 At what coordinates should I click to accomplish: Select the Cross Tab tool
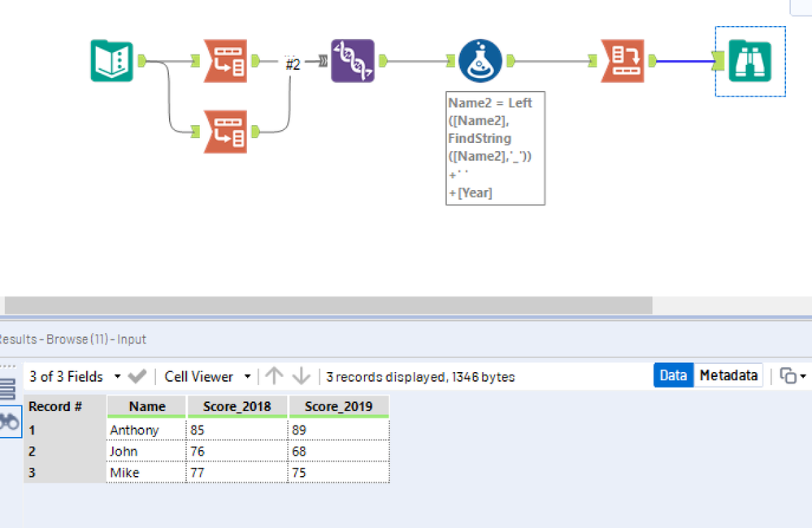(x=623, y=61)
